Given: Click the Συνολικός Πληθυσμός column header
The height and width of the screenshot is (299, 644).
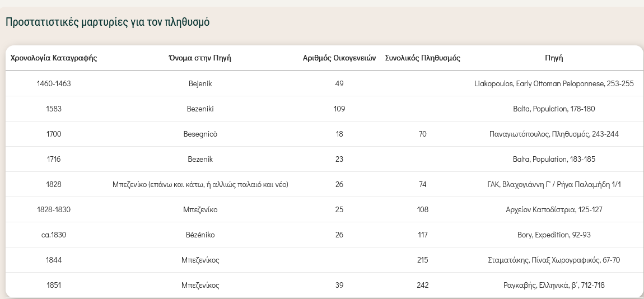Looking at the screenshot, I should pyautogui.click(x=422, y=58).
